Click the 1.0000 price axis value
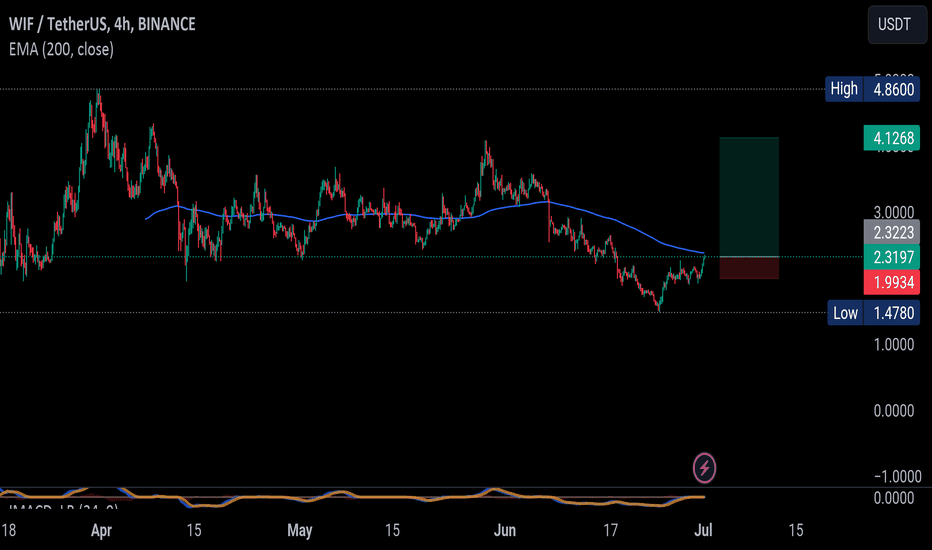932x550 pixels. pos(893,344)
